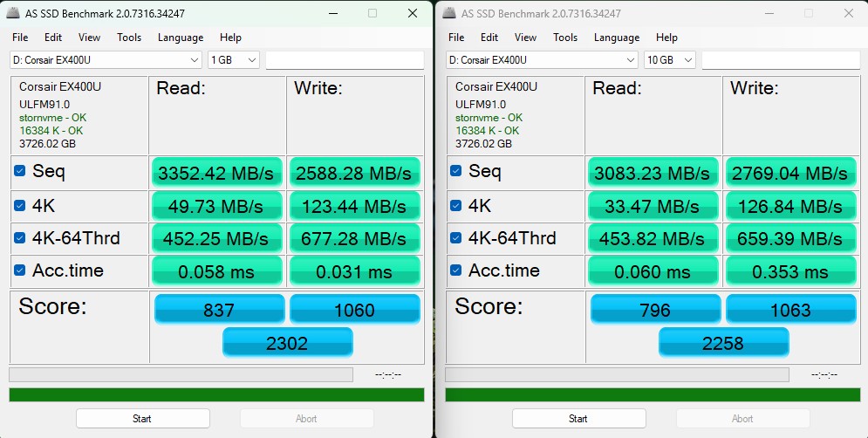Click Seq write result 2588.28 MB/s
868x438 pixels.
coord(355,173)
